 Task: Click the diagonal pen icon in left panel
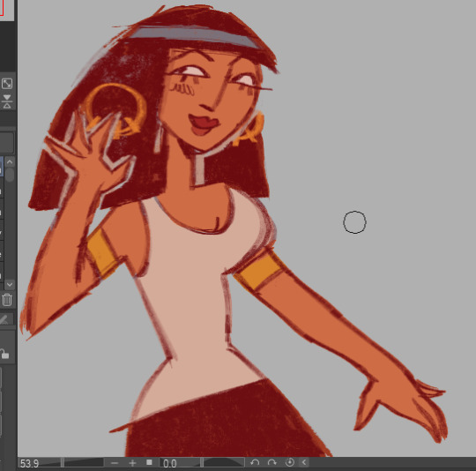[x=4, y=319]
